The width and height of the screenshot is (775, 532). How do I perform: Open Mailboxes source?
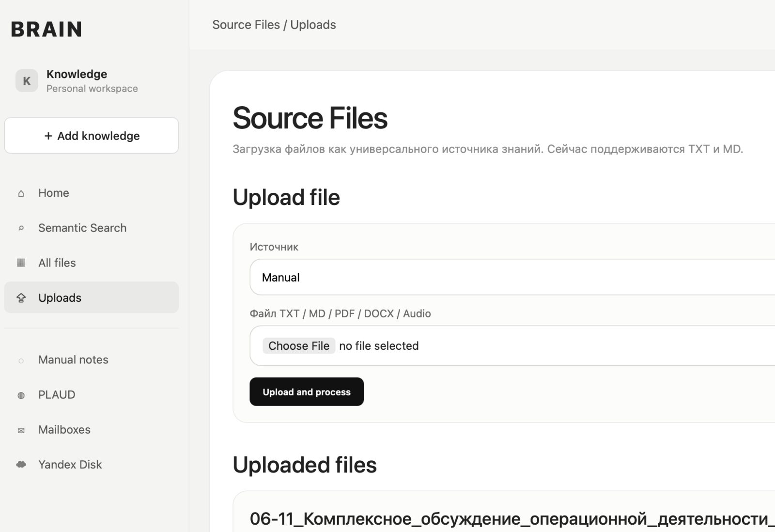pyautogui.click(x=92, y=429)
